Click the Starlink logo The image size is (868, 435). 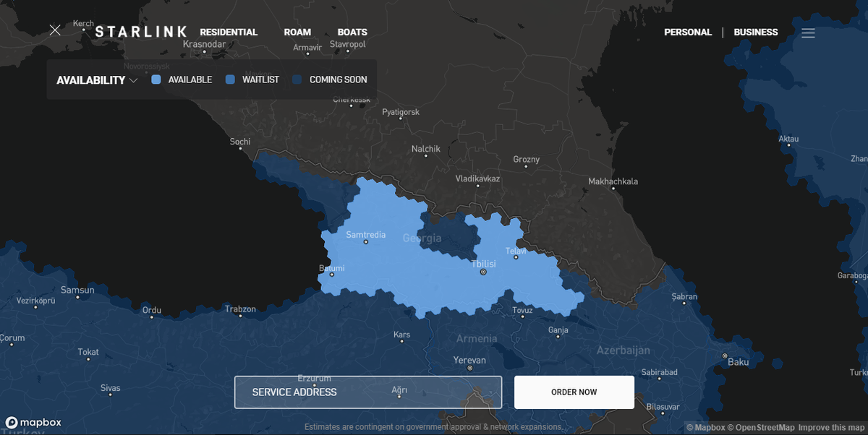141,32
